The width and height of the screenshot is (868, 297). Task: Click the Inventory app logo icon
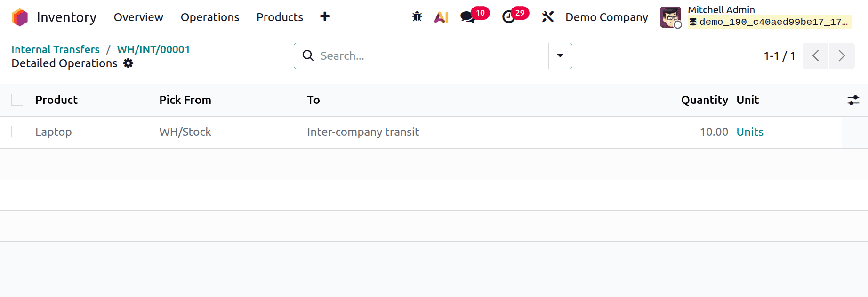20,17
